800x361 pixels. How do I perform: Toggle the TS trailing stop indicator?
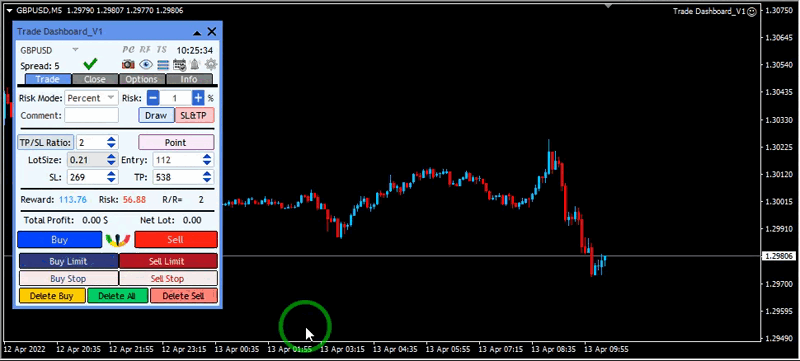pyautogui.click(x=162, y=49)
